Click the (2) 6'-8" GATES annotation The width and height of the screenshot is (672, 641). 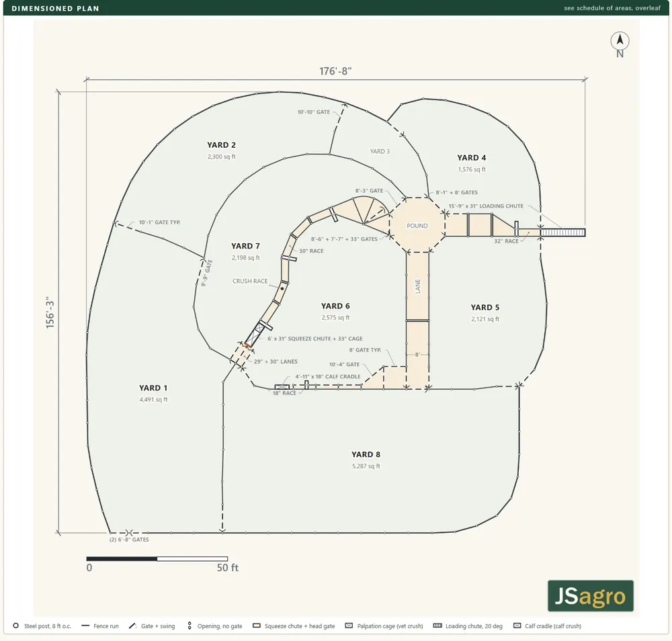(x=129, y=540)
